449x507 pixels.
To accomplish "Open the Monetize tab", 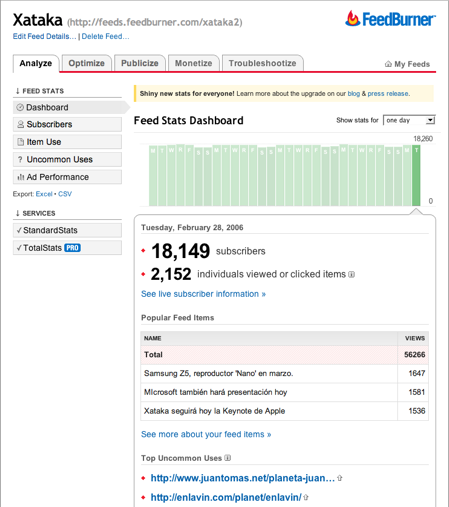I will 194,63.
